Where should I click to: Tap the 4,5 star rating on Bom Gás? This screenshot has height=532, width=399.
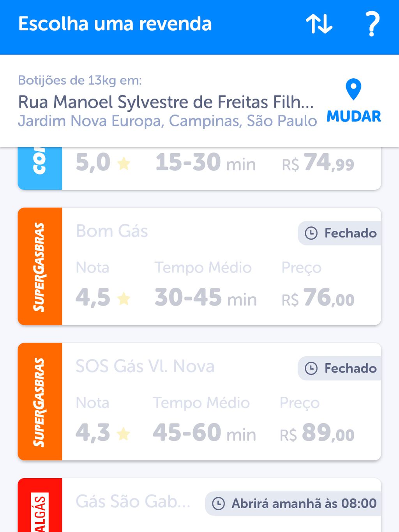pyautogui.click(x=103, y=298)
